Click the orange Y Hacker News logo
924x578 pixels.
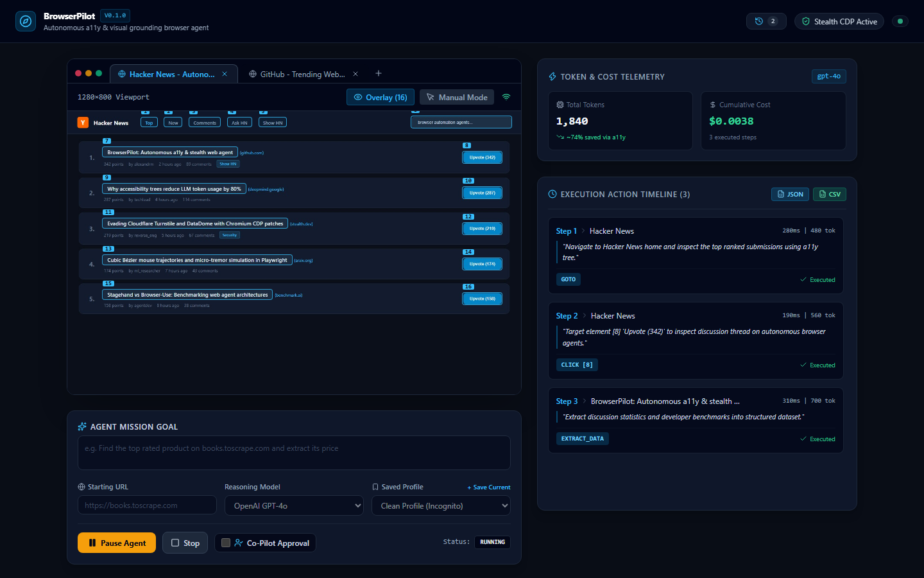coord(83,123)
